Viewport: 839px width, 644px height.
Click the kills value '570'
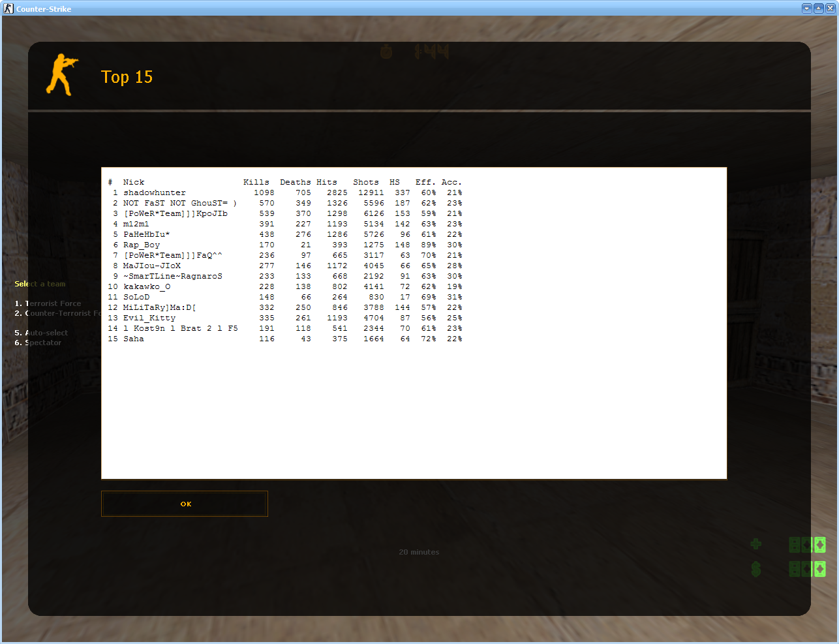pyautogui.click(x=267, y=203)
